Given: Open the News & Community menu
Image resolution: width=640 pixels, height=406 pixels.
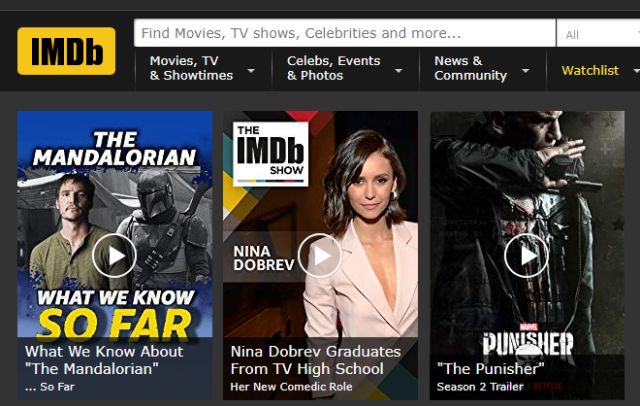Looking at the screenshot, I should 470,68.
